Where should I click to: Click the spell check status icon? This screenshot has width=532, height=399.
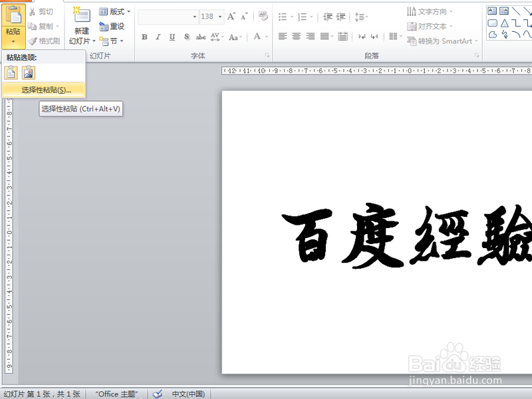tap(158, 394)
